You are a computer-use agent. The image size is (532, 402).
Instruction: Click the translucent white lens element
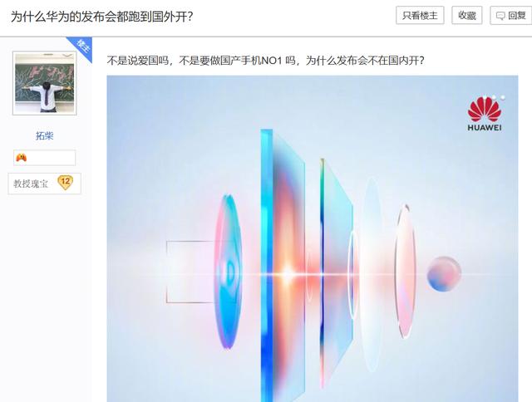(x=371, y=275)
